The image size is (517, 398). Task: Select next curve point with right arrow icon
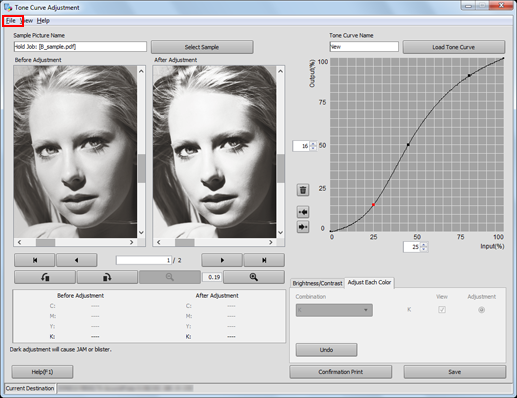pos(303,227)
